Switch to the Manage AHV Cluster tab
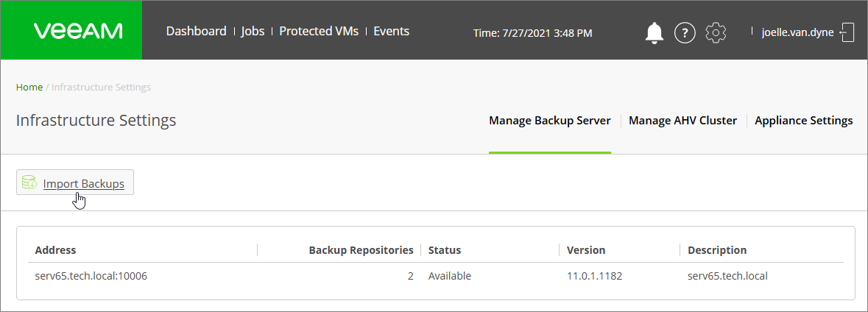The width and height of the screenshot is (868, 312). (682, 121)
